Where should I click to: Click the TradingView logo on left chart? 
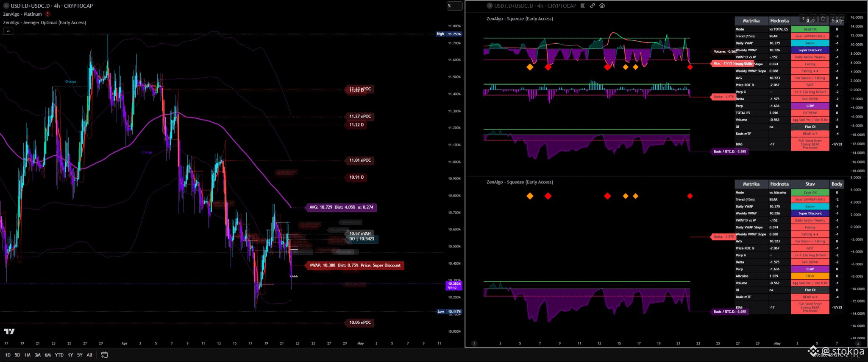[x=9, y=331]
